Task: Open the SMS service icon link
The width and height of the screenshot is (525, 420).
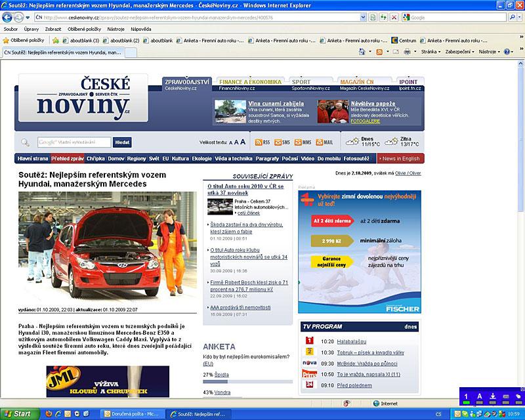Action: pyautogui.click(x=282, y=142)
